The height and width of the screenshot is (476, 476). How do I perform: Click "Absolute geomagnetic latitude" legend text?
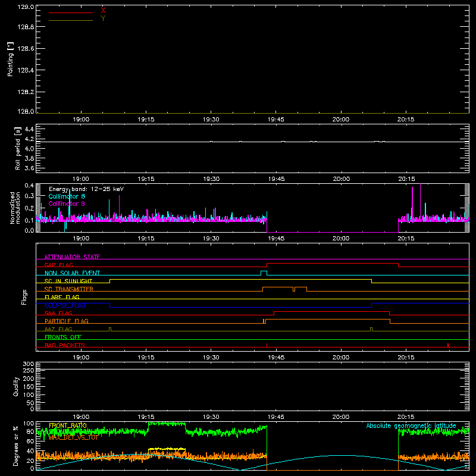coord(411,425)
